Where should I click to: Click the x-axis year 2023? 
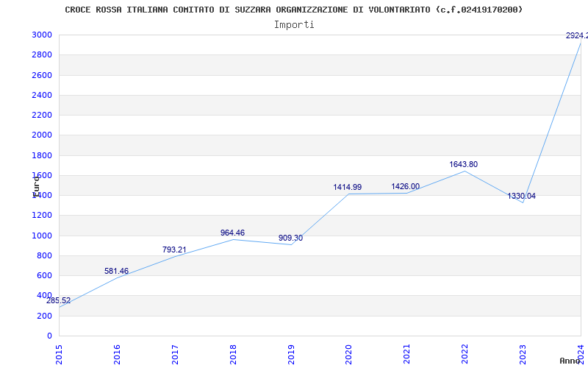click(523, 355)
